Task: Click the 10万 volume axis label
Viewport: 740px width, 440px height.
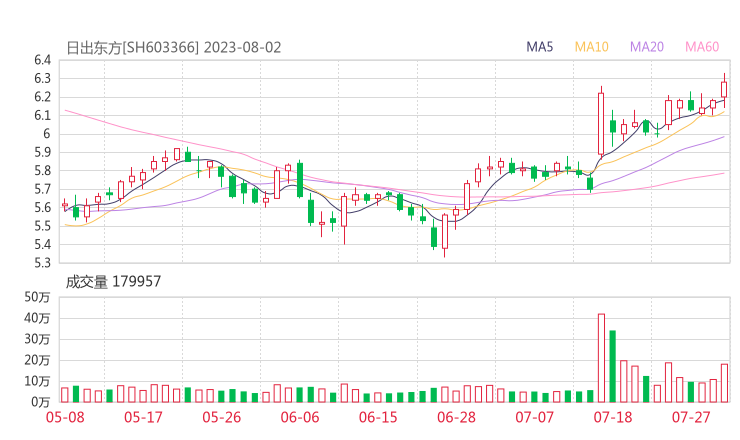Action: click(37, 381)
